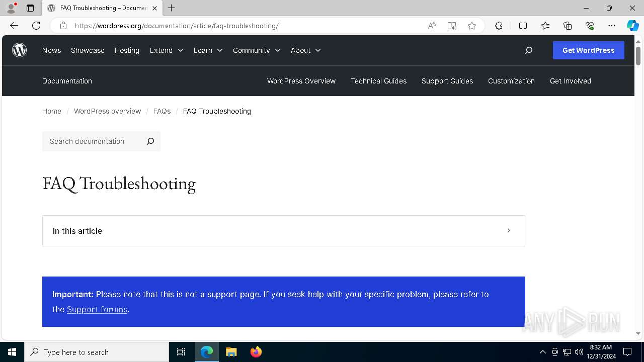Image resolution: width=644 pixels, height=362 pixels.
Task: Expand the Extend menu
Action: pyautogui.click(x=166, y=50)
